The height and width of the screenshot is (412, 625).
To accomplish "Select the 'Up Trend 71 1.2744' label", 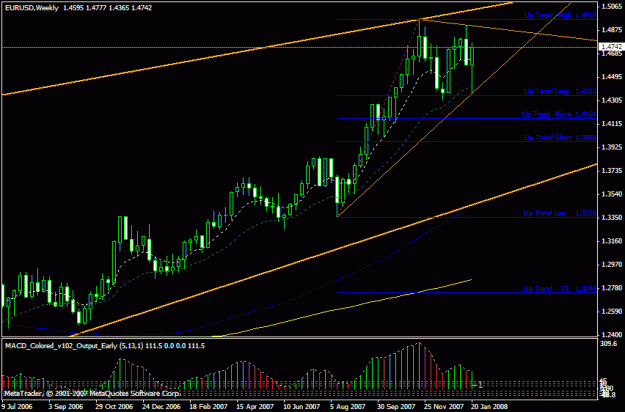I will pyautogui.click(x=560, y=288).
